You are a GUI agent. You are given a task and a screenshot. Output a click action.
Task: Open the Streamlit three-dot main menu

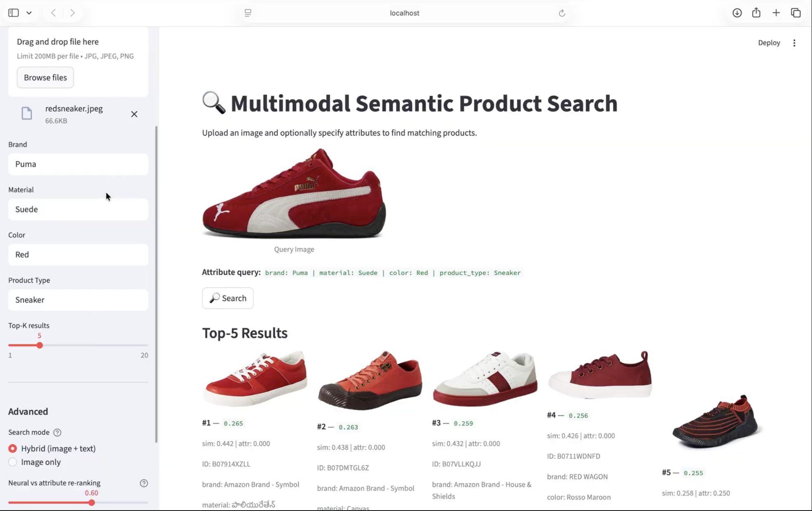point(794,43)
